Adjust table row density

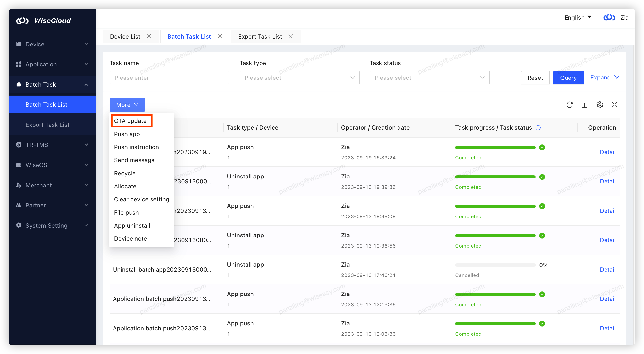click(585, 105)
